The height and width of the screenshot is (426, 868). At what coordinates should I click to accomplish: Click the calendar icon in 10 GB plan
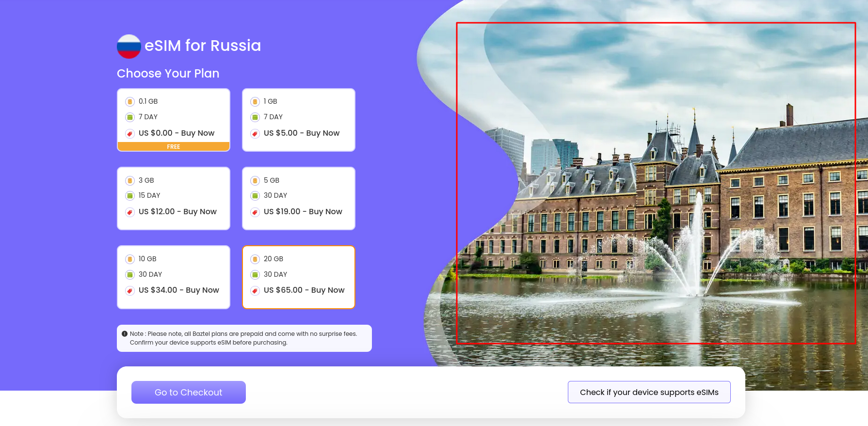click(130, 275)
